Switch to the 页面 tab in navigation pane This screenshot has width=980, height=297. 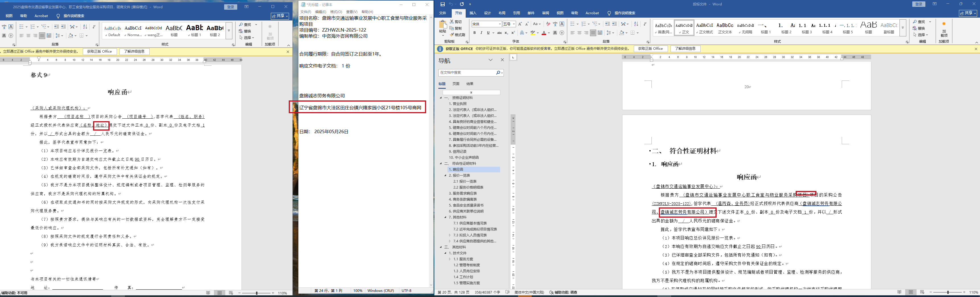pyautogui.click(x=456, y=84)
